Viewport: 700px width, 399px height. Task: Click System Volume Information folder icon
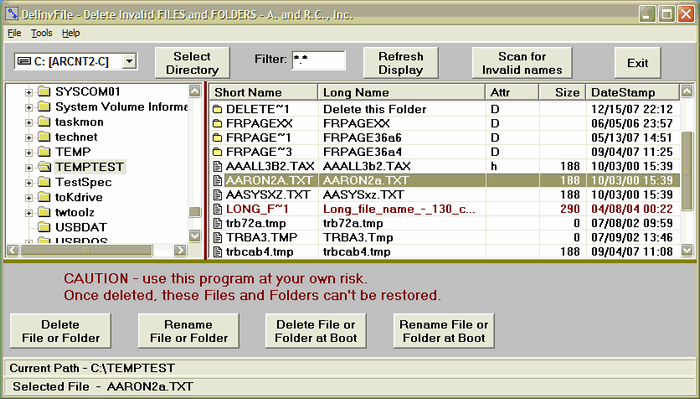point(44,107)
